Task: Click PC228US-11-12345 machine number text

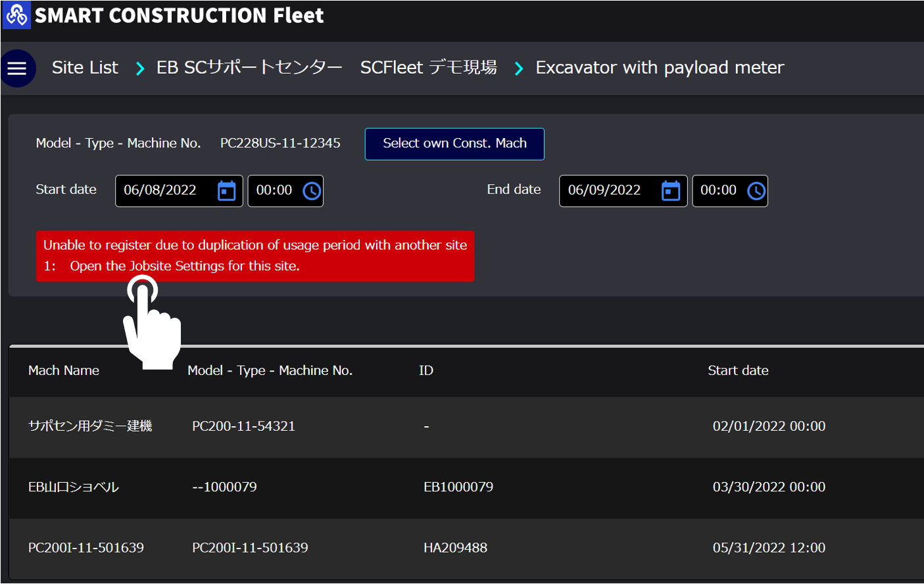Action: [280, 143]
